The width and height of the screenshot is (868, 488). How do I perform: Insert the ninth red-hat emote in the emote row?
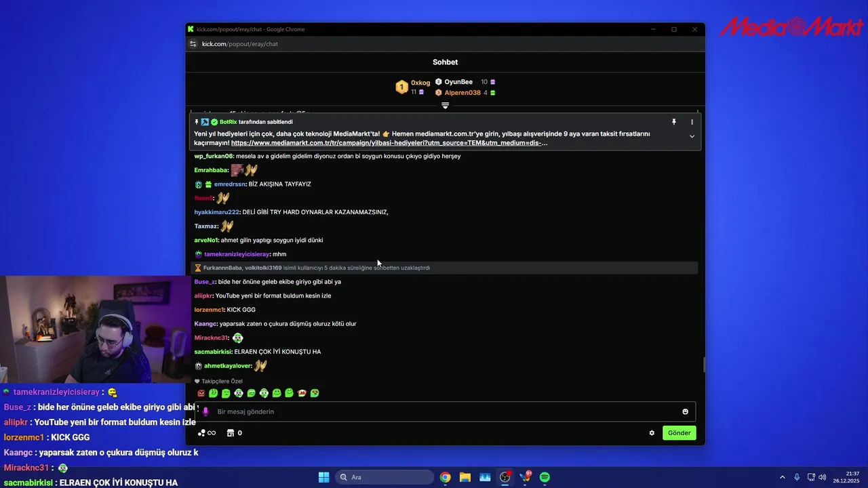302,393
